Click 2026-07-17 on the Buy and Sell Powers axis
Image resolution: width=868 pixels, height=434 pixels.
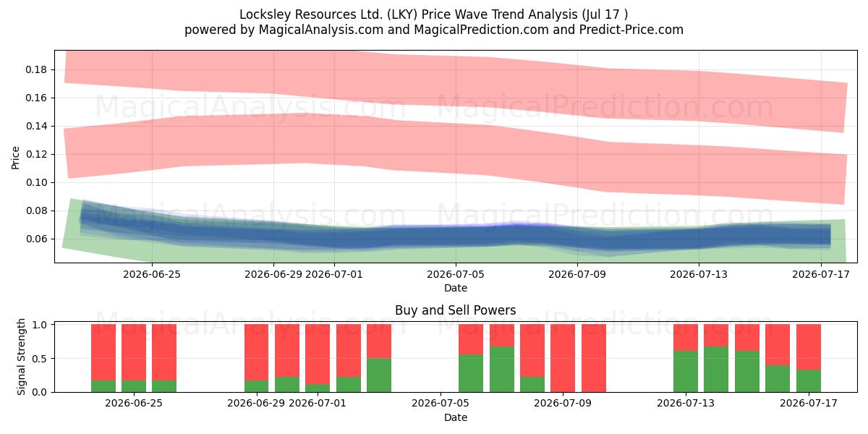808,404
